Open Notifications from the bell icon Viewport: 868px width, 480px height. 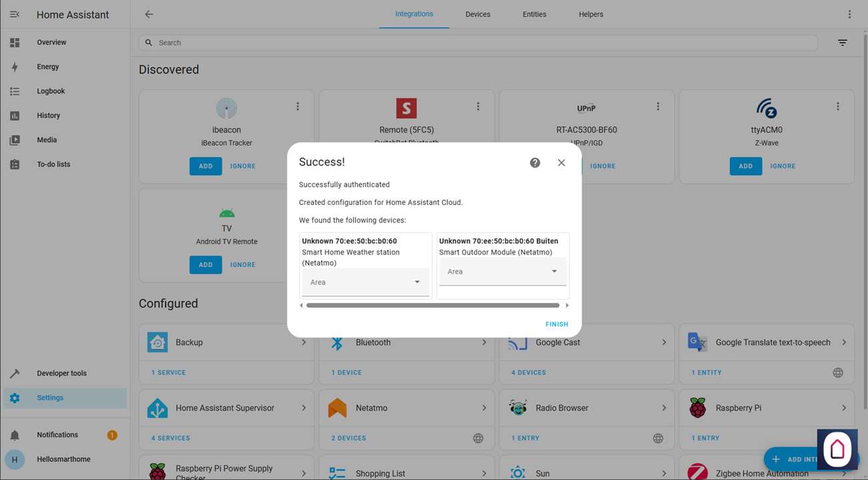15,435
